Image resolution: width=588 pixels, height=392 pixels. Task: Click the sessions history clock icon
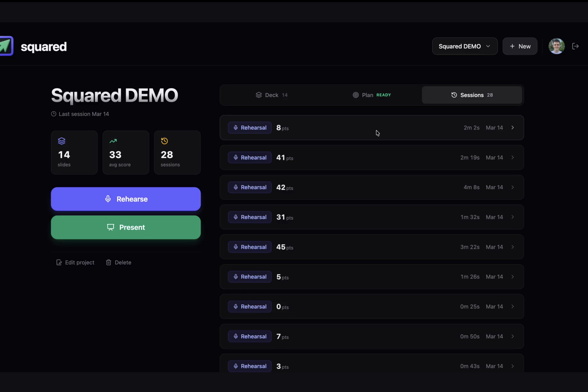click(164, 141)
